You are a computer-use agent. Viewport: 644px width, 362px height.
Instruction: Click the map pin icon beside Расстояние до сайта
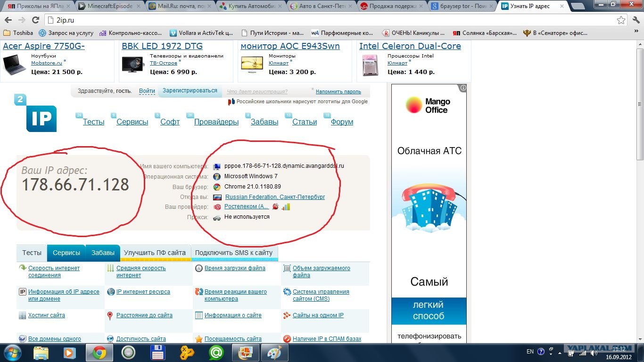point(110,315)
